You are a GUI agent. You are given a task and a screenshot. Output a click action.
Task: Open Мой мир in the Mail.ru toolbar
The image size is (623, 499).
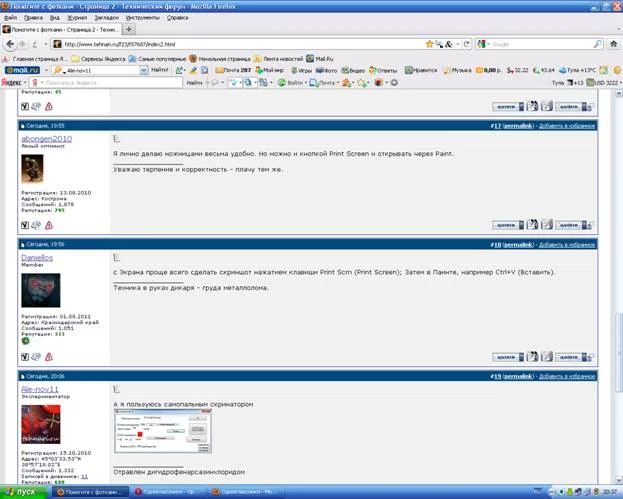click(270, 70)
